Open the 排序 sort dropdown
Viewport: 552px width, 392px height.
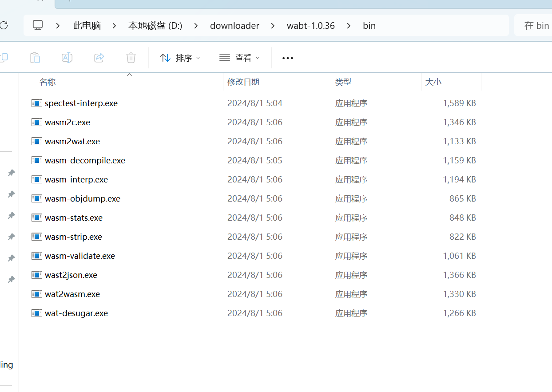click(180, 58)
